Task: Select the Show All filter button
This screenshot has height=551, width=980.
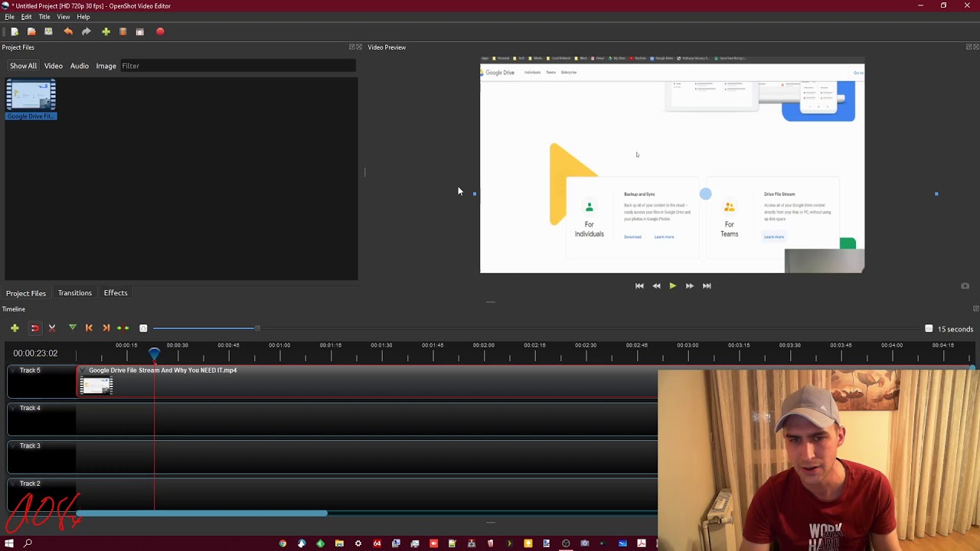Action: 23,66
